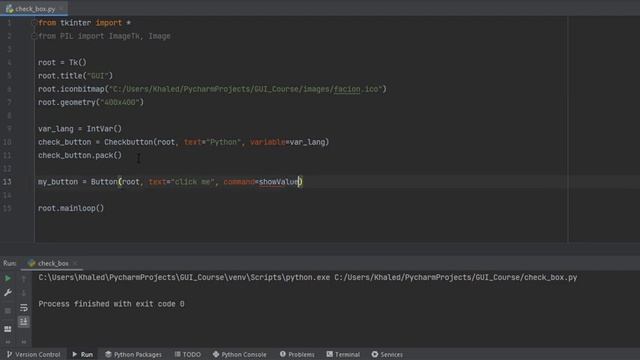Click the down stack trace arrow
640x360 pixels.
coord(24,293)
